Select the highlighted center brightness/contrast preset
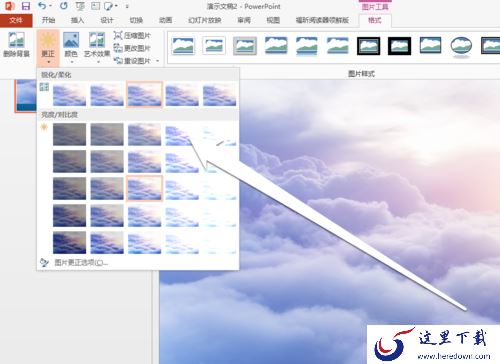Image resolution: width=500 pixels, height=364 pixels. pyautogui.click(x=144, y=189)
